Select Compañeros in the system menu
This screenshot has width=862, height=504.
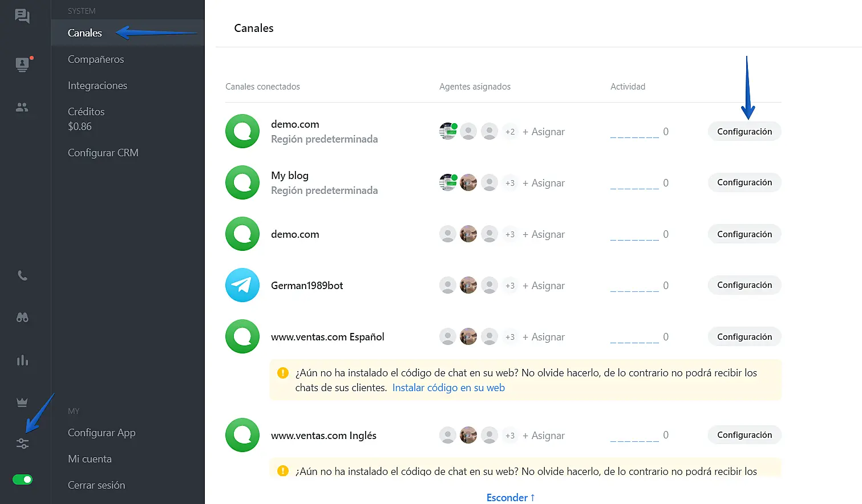96,59
